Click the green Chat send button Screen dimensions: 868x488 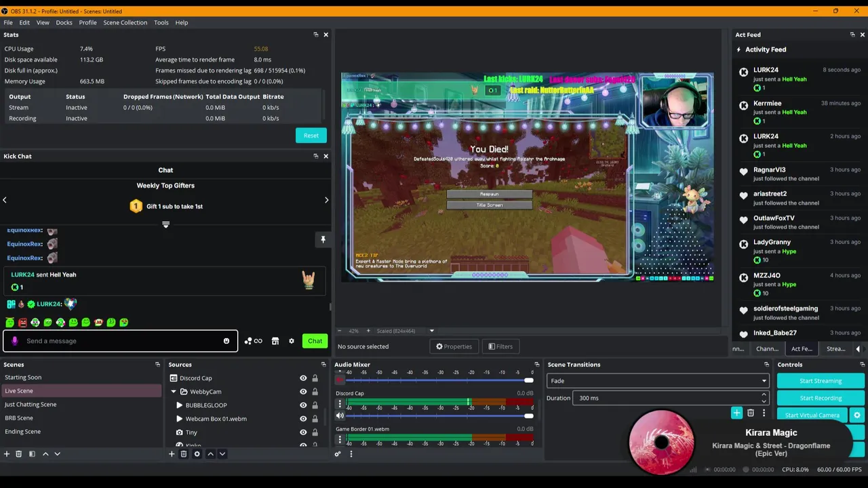pos(315,341)
